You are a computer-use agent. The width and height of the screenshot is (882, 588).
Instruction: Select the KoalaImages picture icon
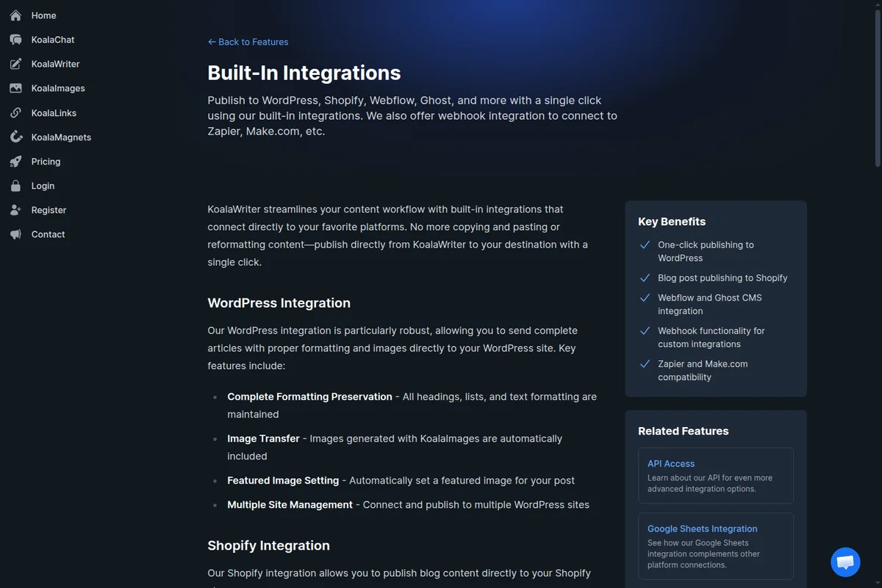pyautogui.click(x=15, y=88)
